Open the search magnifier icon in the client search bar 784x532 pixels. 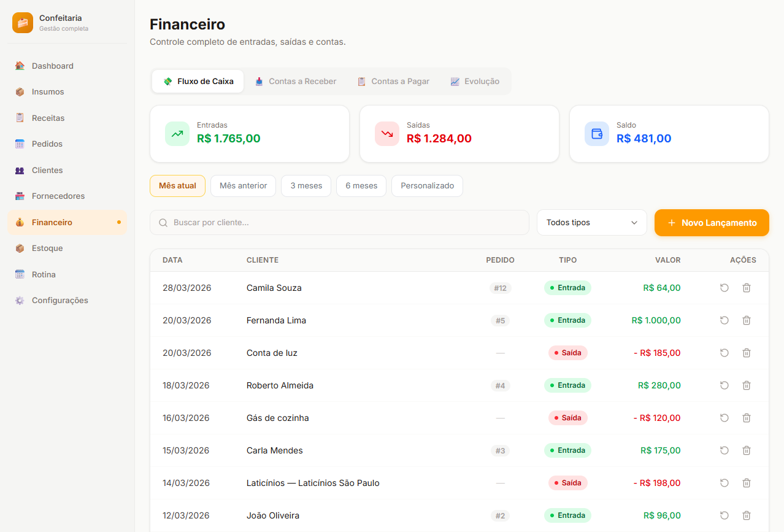tap(163, 222)
